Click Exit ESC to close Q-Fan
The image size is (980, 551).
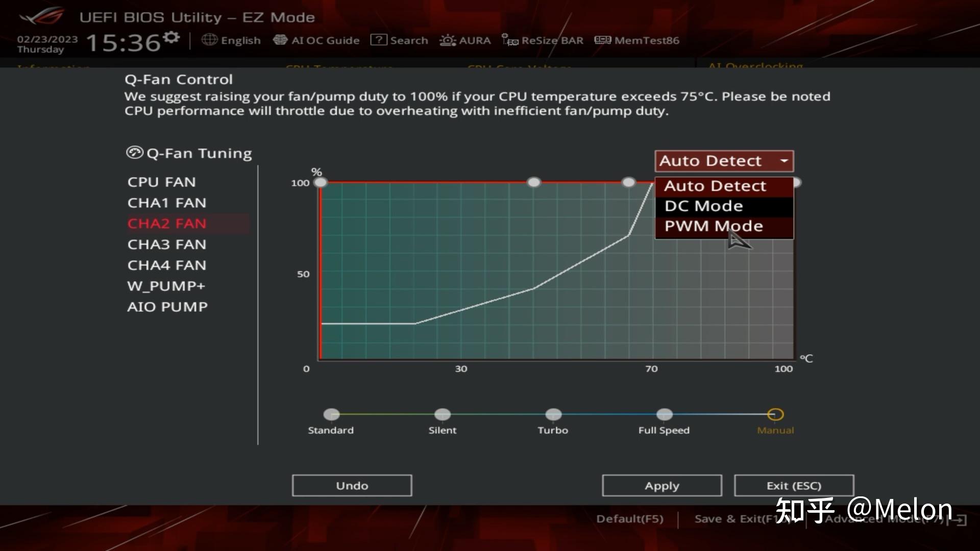pyautogui.click(x=794, y=485)
